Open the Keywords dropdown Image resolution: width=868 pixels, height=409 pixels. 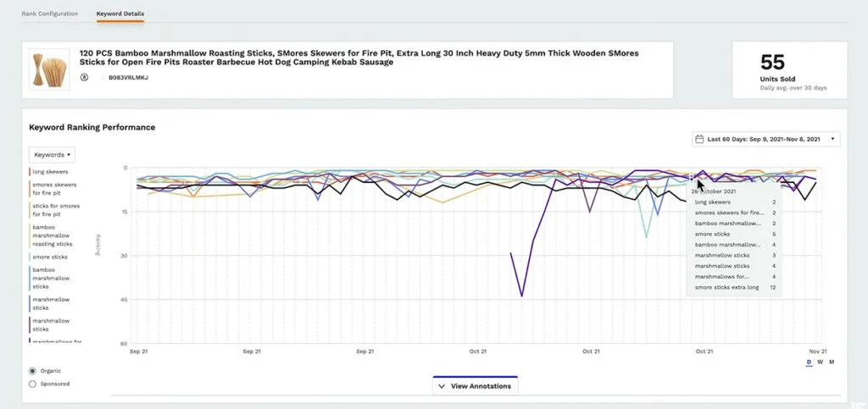coord(53,155)
